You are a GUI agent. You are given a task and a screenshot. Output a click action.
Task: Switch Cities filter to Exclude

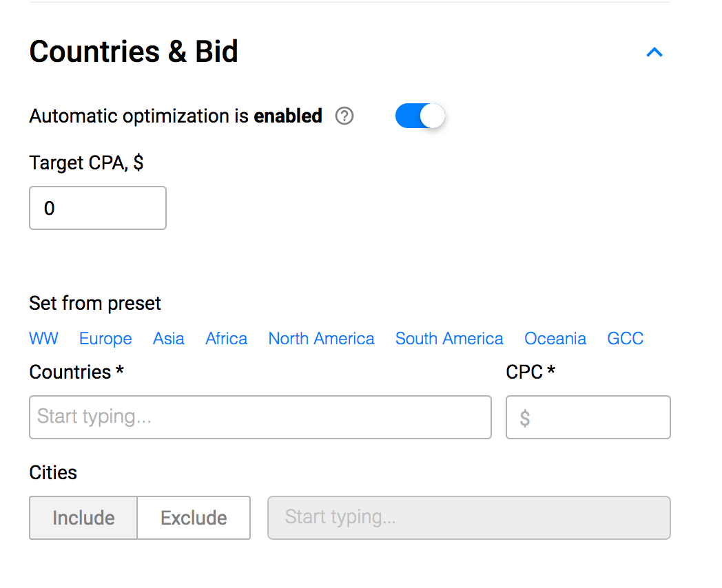tap(194, 518)
